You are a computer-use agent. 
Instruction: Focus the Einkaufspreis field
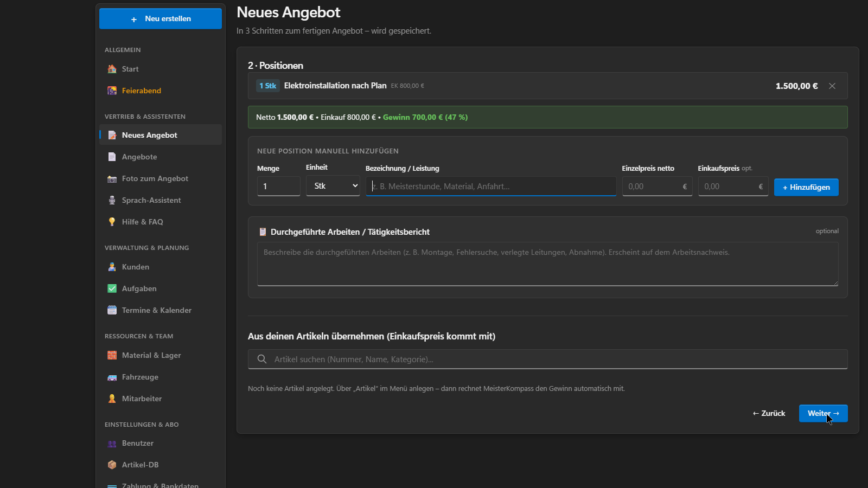[733, 186]
